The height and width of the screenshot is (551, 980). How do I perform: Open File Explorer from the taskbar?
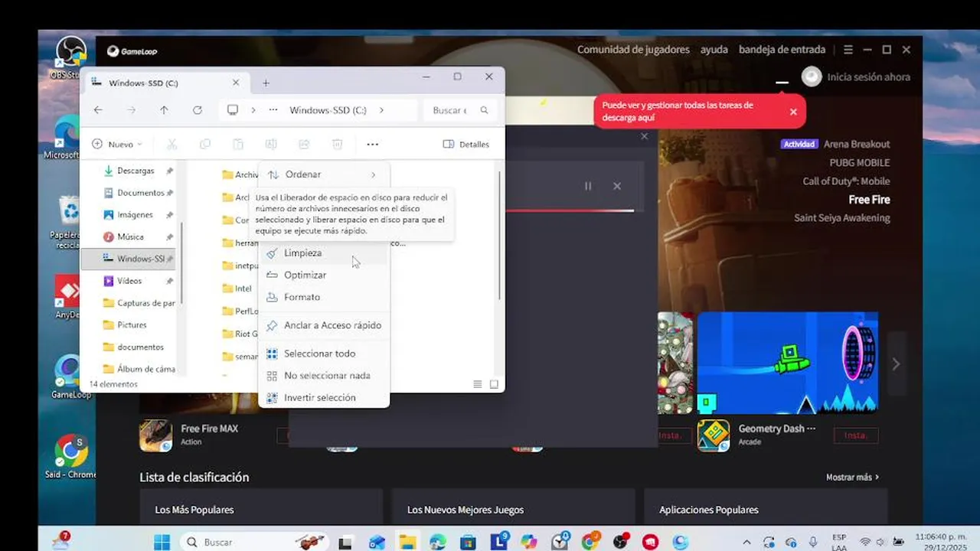(x=407, y=542)
